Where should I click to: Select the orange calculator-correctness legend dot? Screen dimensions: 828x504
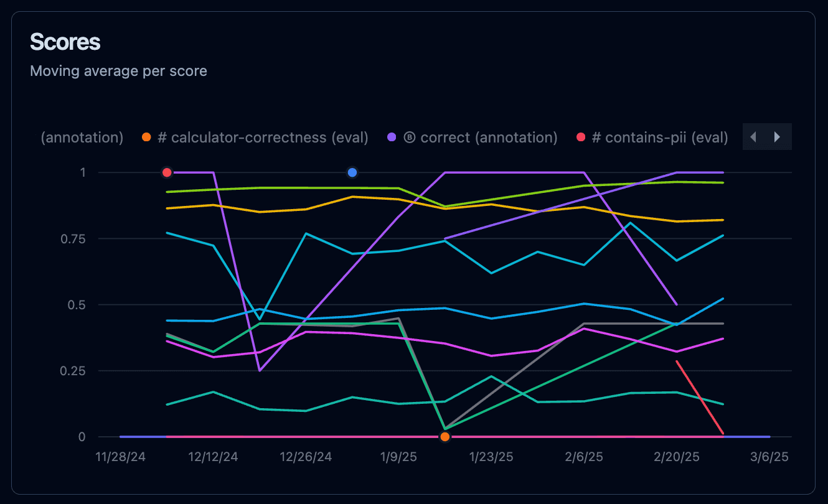(x=146, y=138)
